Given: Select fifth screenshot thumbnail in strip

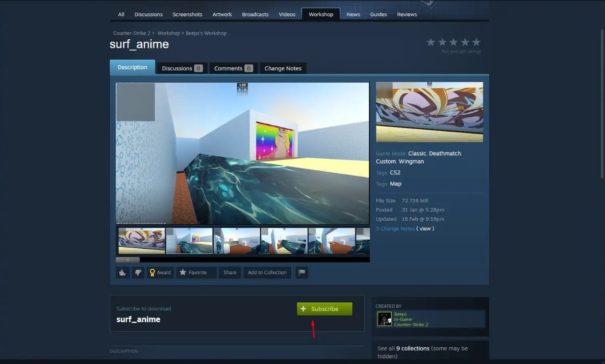Looking at the screenshot, I should (x=332, y=241).
